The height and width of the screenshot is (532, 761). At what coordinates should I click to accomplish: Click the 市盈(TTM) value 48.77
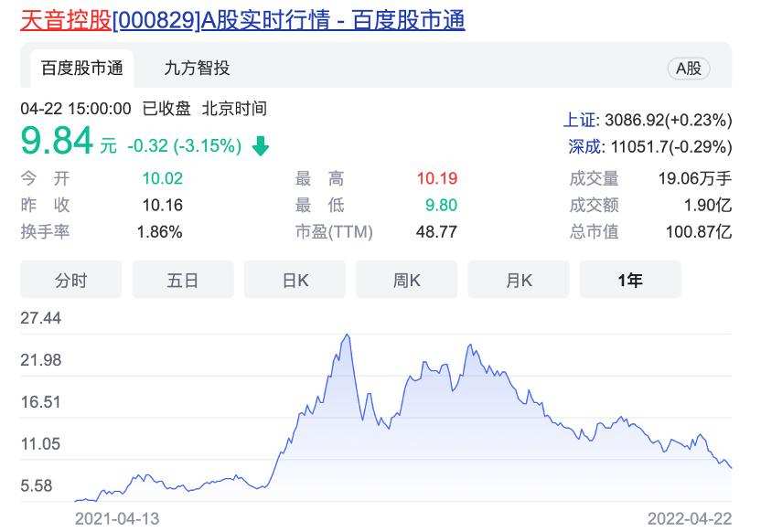pos(437,232)
